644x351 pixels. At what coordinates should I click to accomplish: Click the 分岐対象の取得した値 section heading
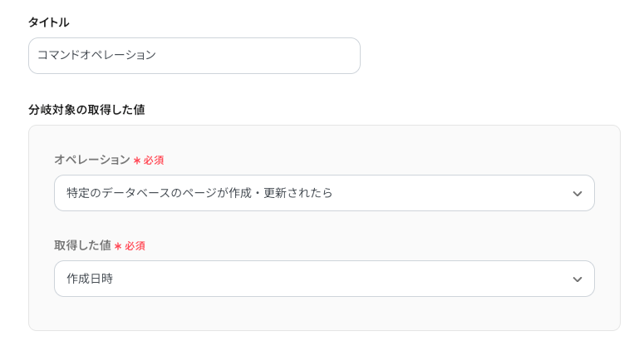[x=86, y=109]
